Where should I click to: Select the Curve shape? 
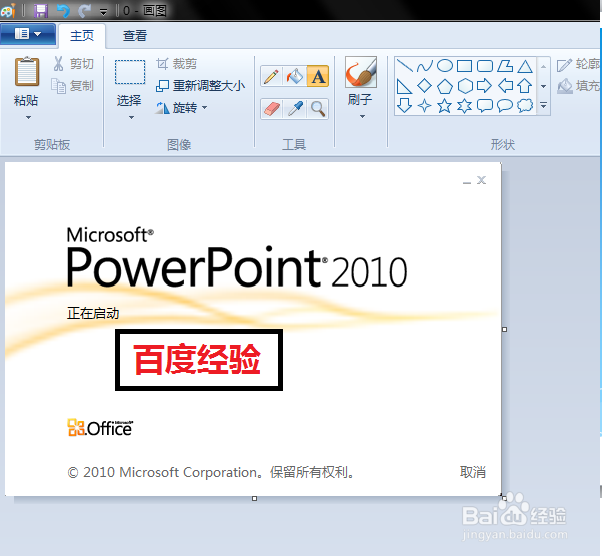pos(425,66)
